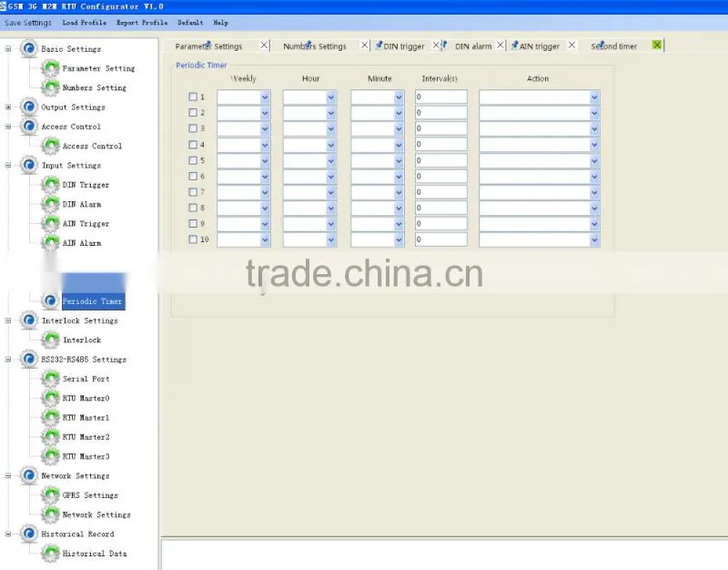
Task: Open the Export Profile menu
Action: [x=142, y=22]
